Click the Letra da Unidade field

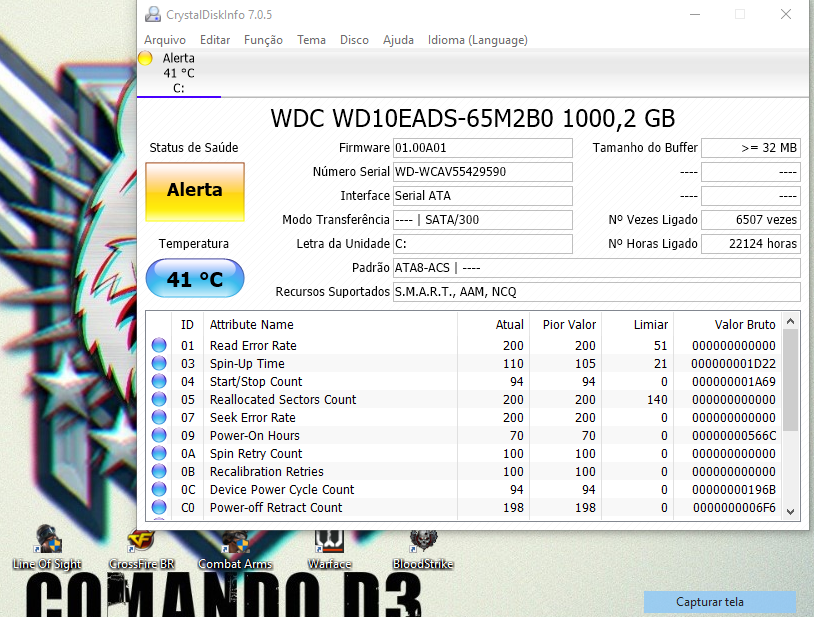(x=483, y=243)
